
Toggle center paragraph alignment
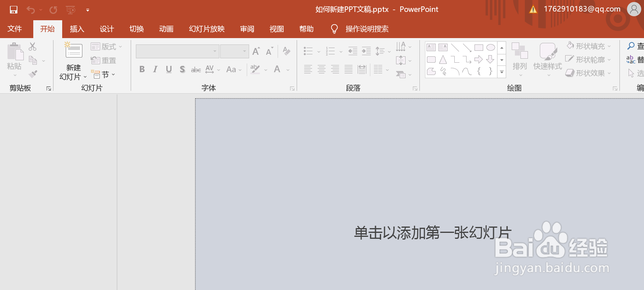pyautogui.click(x=322, y=69)
